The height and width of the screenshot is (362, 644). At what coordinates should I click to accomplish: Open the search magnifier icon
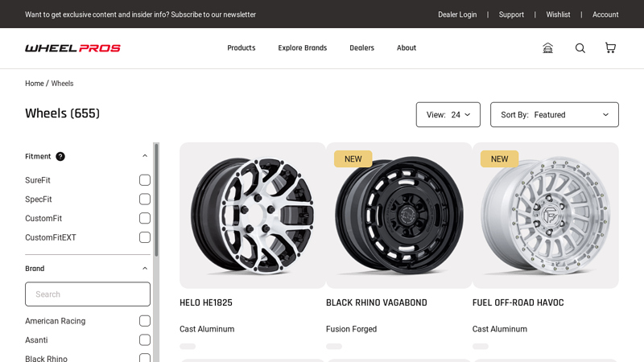point(580,48)
